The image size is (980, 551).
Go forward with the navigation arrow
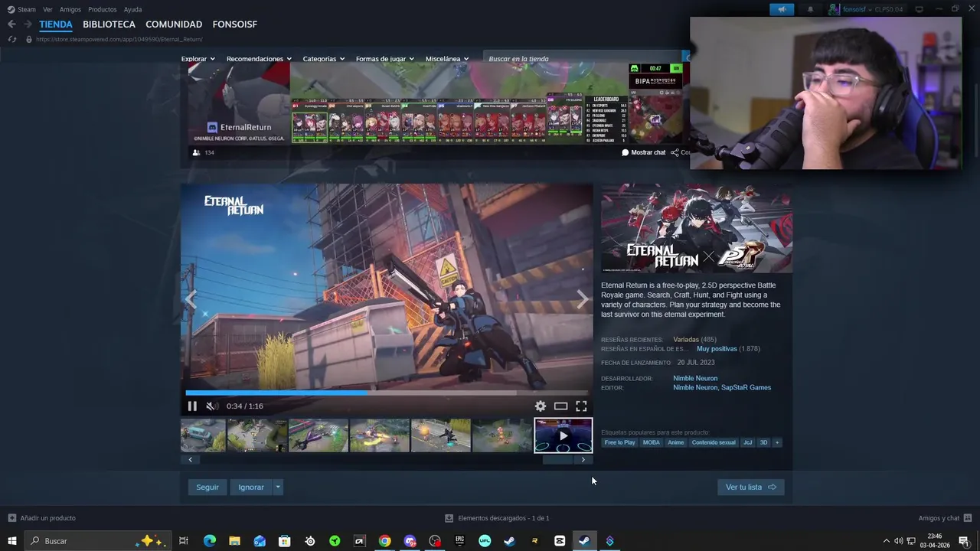[x=28, y=24]
